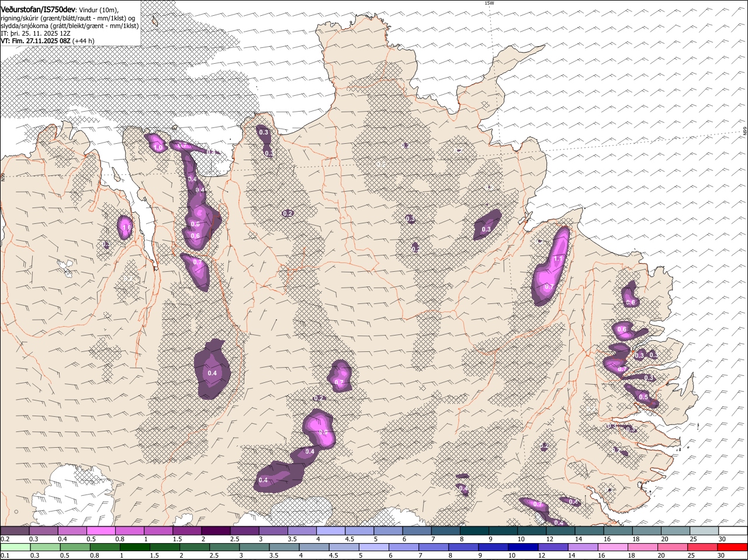Select red bottom legend swatch after 30
Image resolution: width=748 pixels, height=560 pixels.
[733, 547]
